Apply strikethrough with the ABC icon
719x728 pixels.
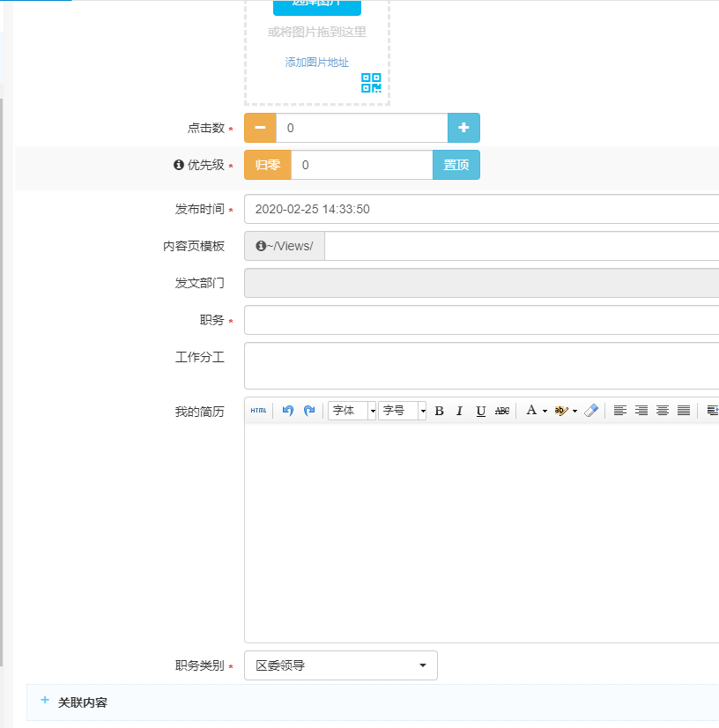[x=502, y=411]
